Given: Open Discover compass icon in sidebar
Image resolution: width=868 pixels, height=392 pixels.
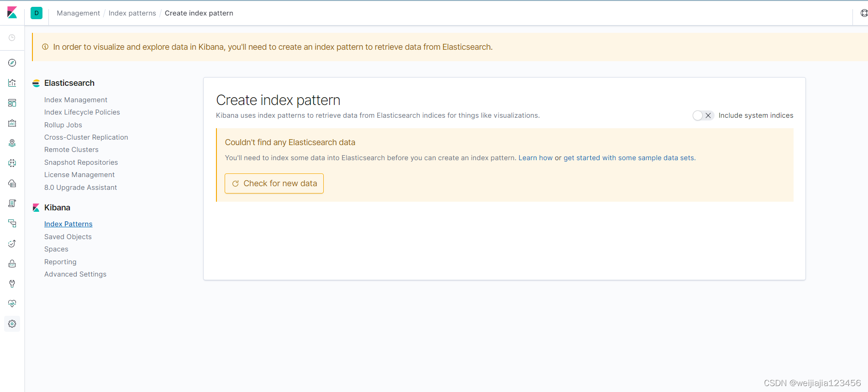Looking at the screenshot, I should point(12,63).
